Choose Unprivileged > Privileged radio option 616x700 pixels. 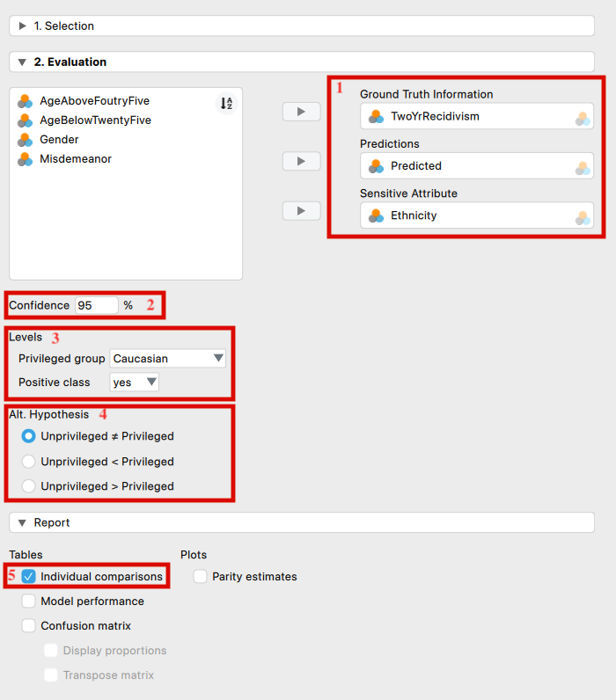tap(28, 485)
